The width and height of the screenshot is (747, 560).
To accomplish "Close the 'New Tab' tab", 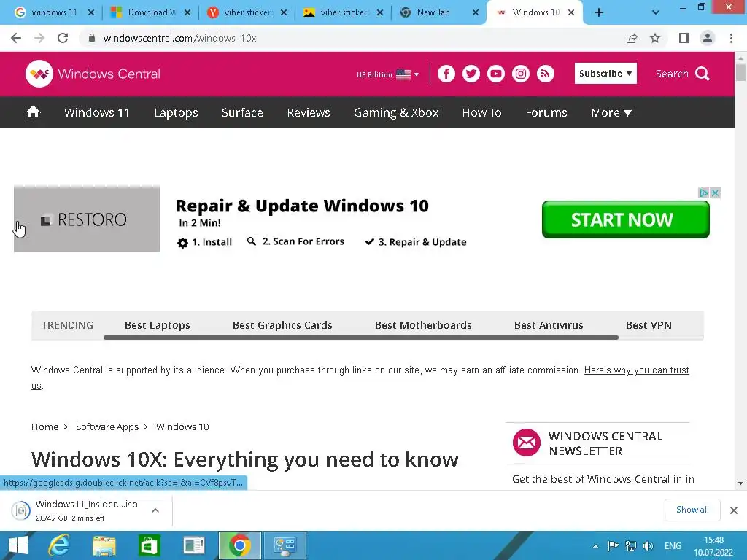I will pos(476,13).
